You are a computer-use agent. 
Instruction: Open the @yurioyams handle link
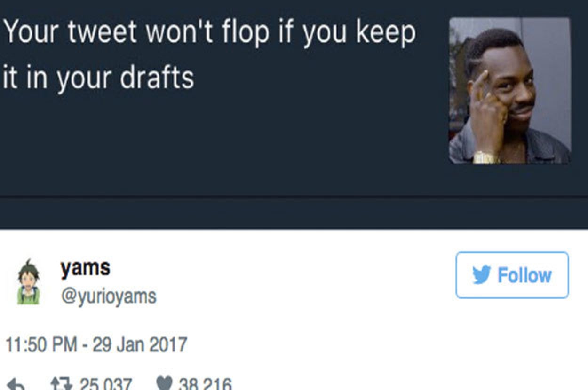tap(108, 296)
